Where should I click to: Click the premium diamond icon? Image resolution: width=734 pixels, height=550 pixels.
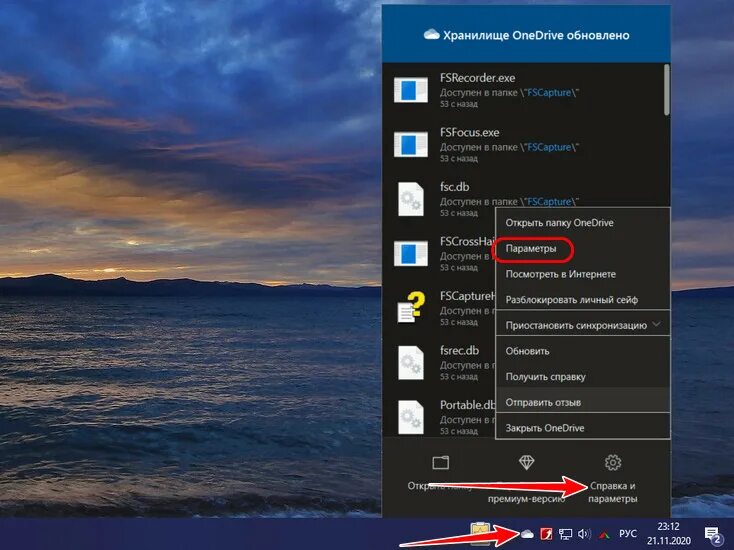(527, 462)
